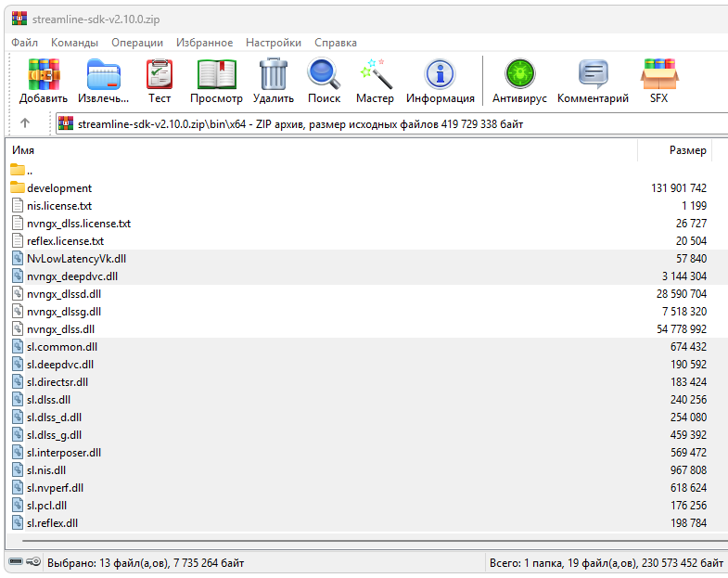Viewport: 728px width, 578px height.
Task: Click the nis.license.txt file icon
Action: 18,205
